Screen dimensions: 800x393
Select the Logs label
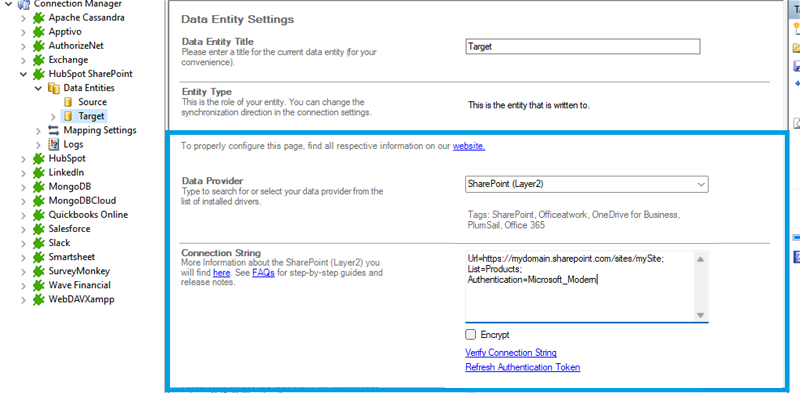pyautogui.click(x=73, y=144)
